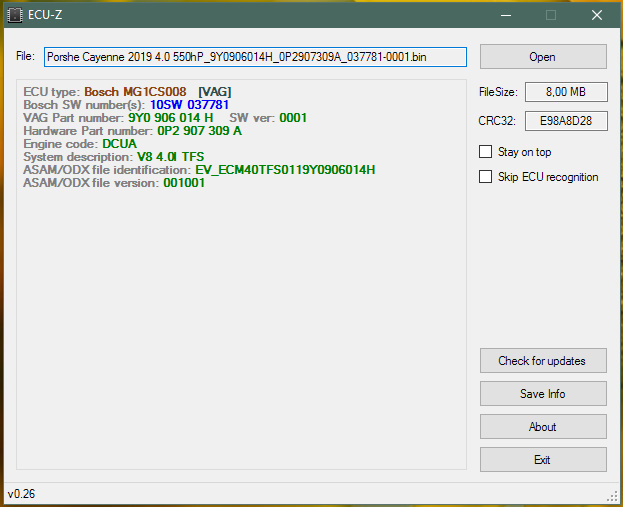The height and width of the screenshot is (507, 623).
Task: Toggle the Skip ECU recognition checkbox
Action: (486, 177)
